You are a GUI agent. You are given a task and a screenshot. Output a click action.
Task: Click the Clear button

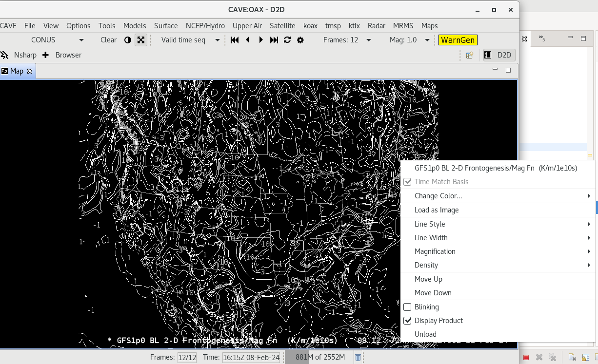pyautogui.click(x=108, y=40)
